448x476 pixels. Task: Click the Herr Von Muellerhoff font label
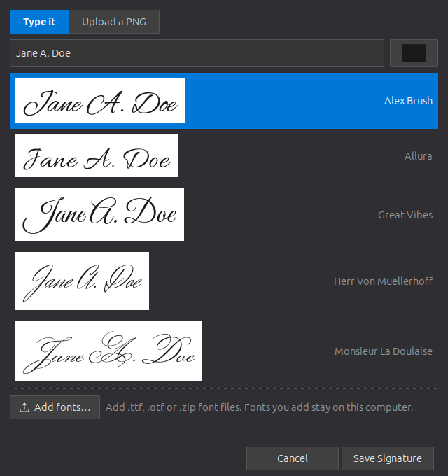click(384, 281)
